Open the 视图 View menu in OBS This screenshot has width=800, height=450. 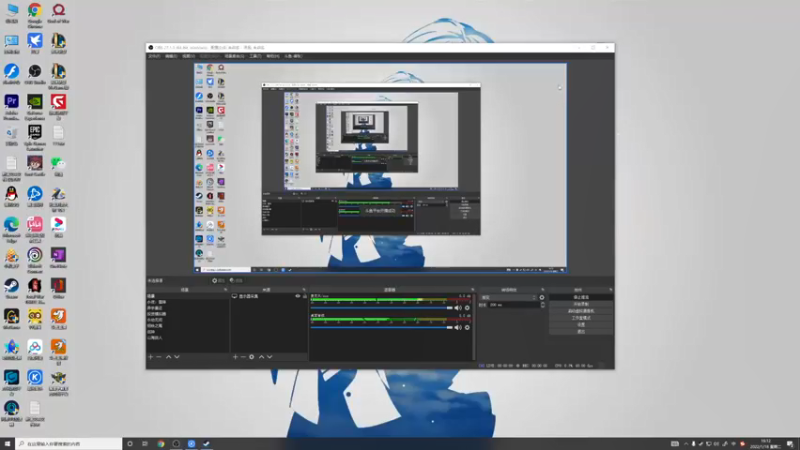[188, 56]
